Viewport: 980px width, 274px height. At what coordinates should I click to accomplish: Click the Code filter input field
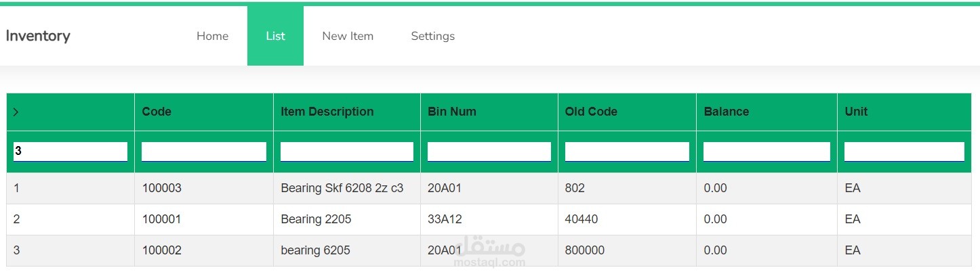click(203, 152)
